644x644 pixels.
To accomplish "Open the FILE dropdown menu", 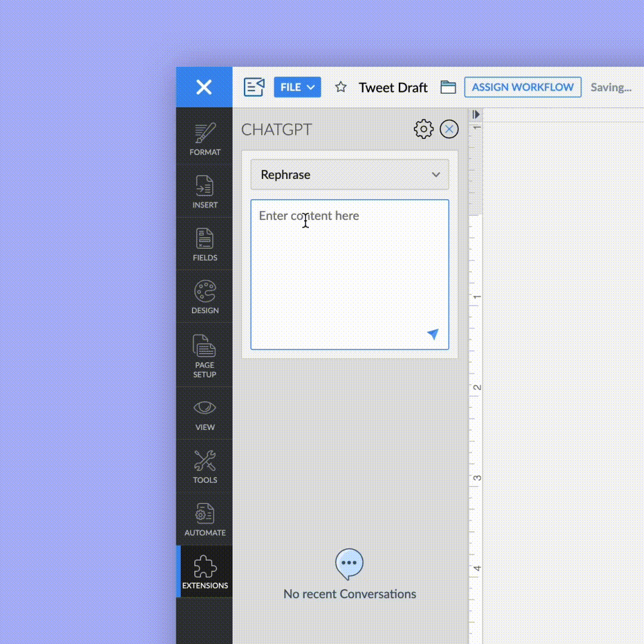I will pyautogui.click(x=298, y=87).
